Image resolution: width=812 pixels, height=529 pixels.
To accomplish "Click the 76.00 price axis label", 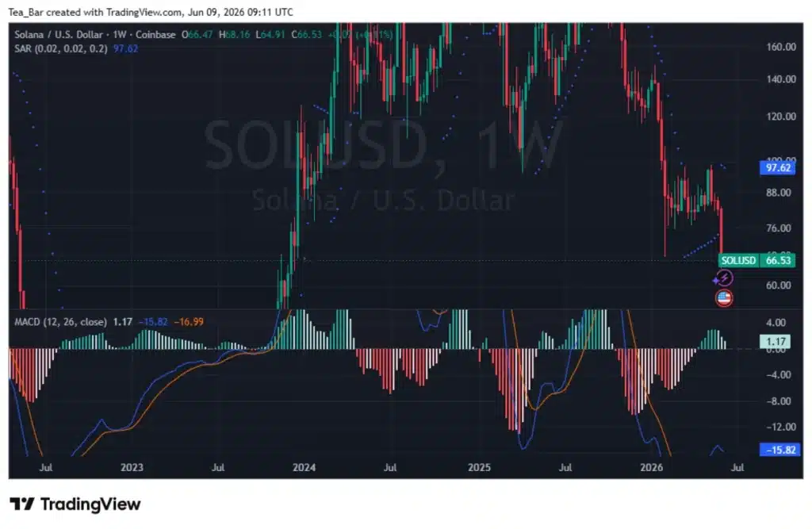I will [x=779, y=228].
